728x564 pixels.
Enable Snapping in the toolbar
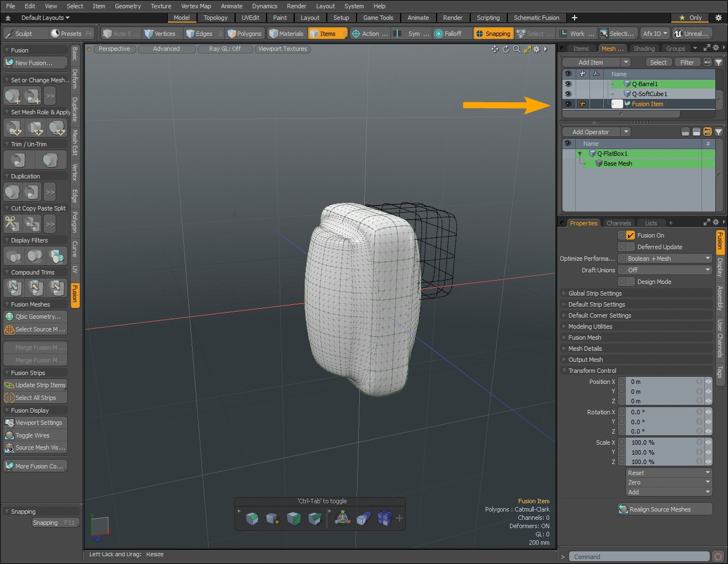point(493,34)
